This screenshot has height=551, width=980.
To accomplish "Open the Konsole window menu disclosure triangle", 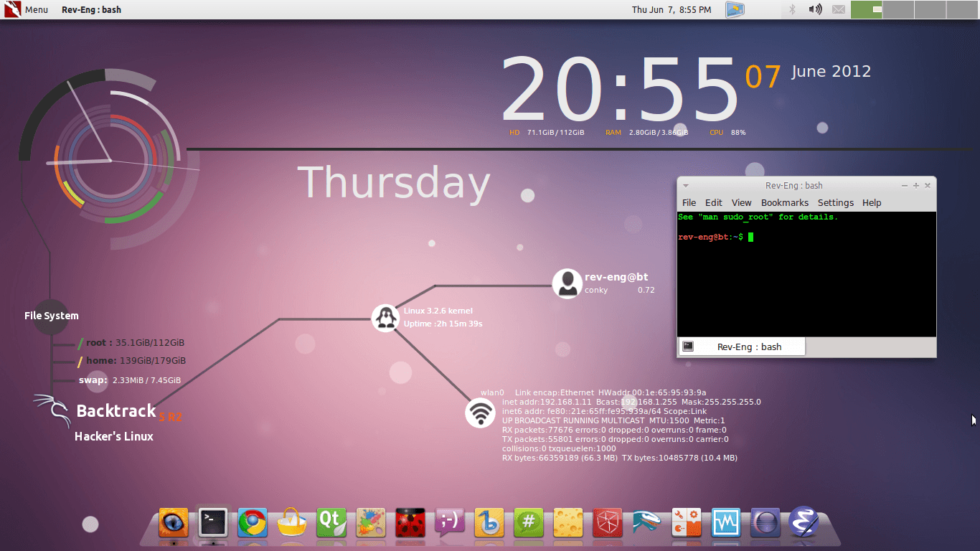I will point(686,185).
